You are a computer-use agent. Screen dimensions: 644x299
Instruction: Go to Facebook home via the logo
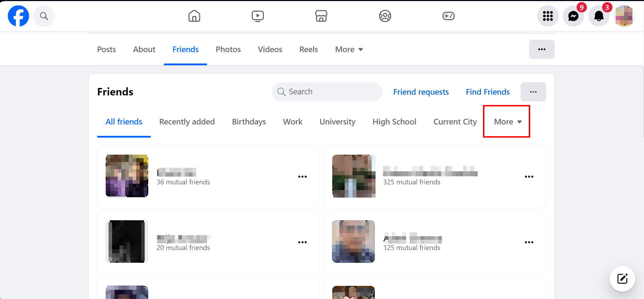click(18, 16)
